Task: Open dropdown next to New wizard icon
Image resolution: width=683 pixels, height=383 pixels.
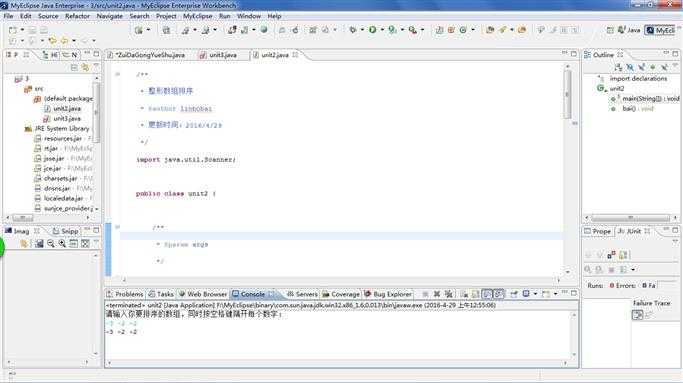Action: click(22, 30)
